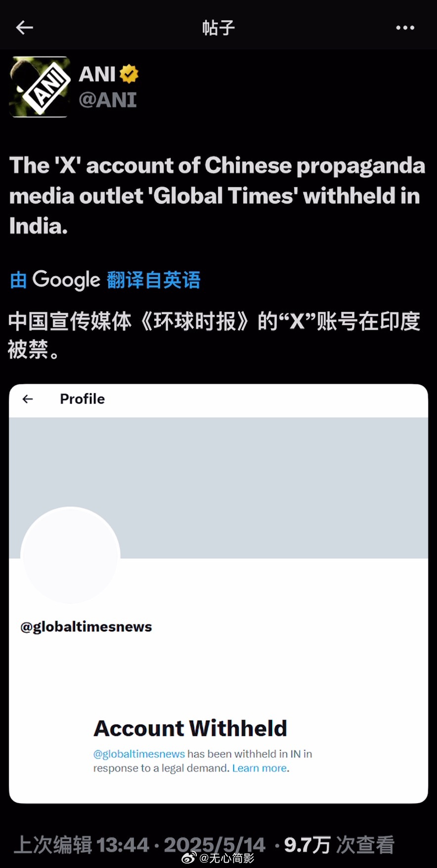Tap the blank circular profile picture of globaltimesnews

click(x=70, y=555)
